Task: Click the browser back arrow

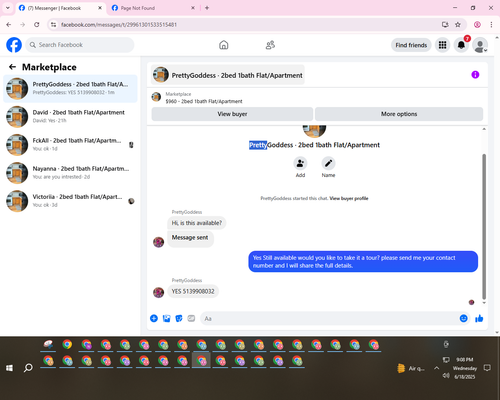Action: [x=9, y=25]
